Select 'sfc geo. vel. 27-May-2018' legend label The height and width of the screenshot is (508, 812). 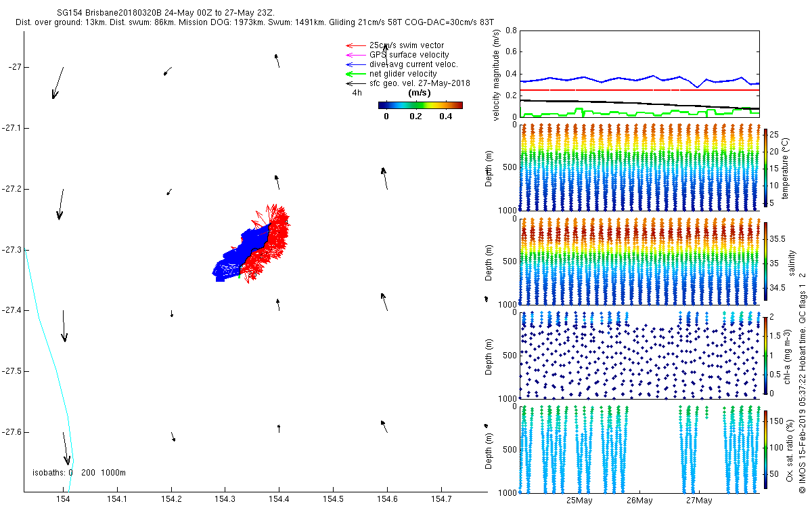click(420, 83)
